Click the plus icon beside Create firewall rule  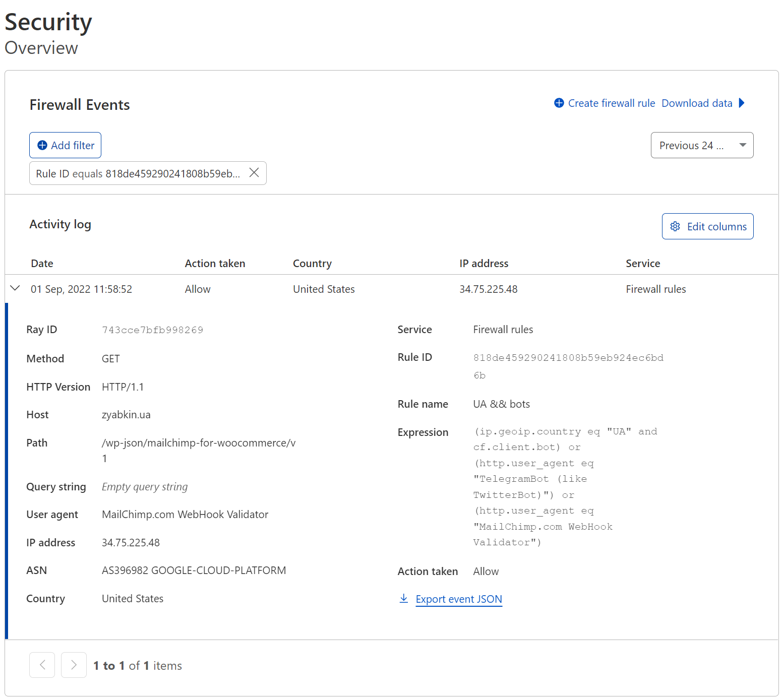559,103
